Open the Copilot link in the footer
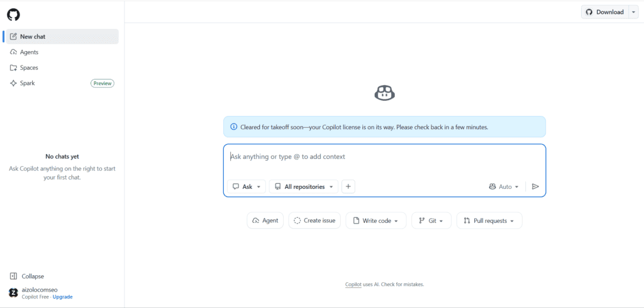The width and height of the screenshot is (644, 308). click(x=353, y=284)
